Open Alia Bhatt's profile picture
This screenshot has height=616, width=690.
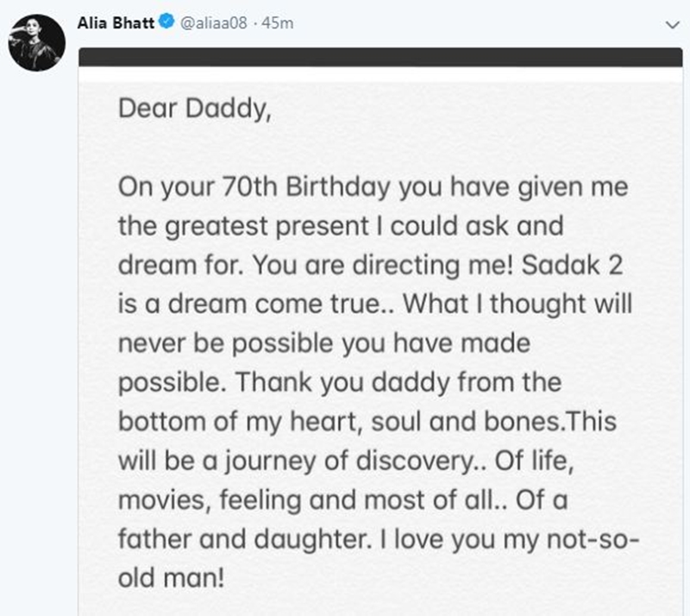click(x=37, y=43)
